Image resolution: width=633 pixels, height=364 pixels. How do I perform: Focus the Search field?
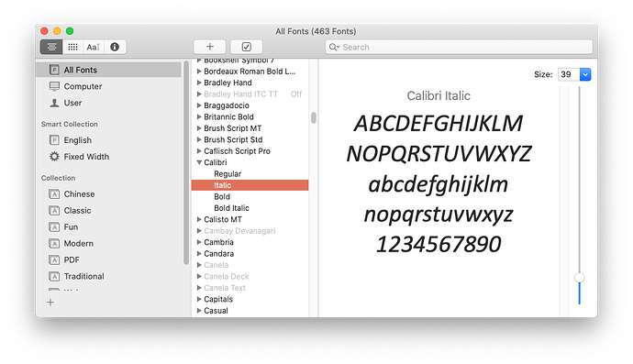pyautogui.click(x=459, y=47)
